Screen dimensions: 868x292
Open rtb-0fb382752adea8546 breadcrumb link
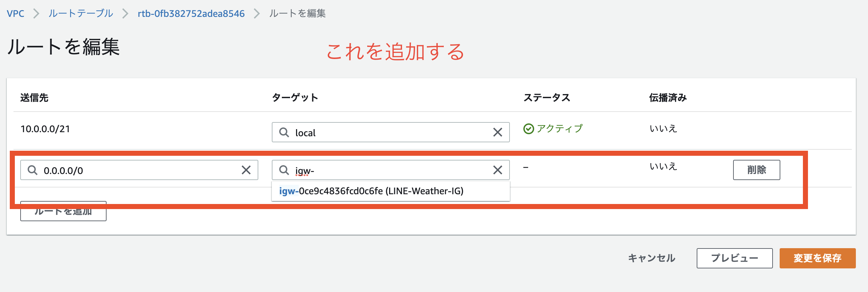point(191,13)
